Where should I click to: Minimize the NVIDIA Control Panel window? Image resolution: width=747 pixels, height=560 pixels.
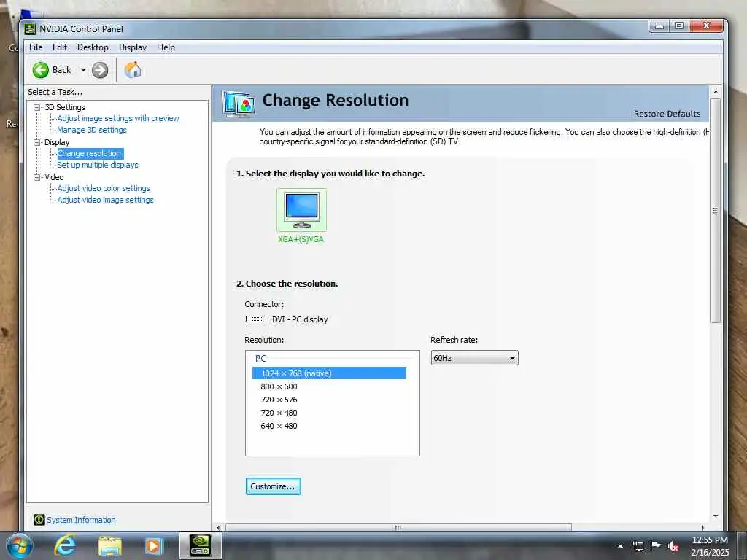[x=659, y=26]
